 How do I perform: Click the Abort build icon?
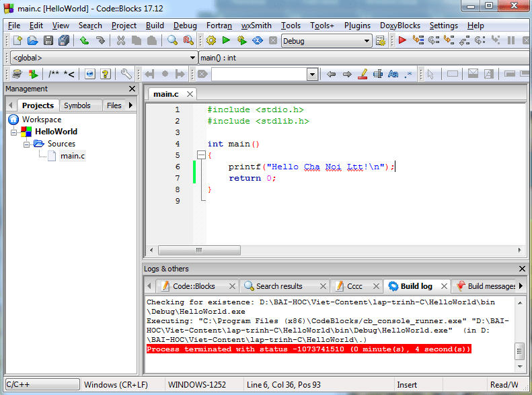[273, 41]
